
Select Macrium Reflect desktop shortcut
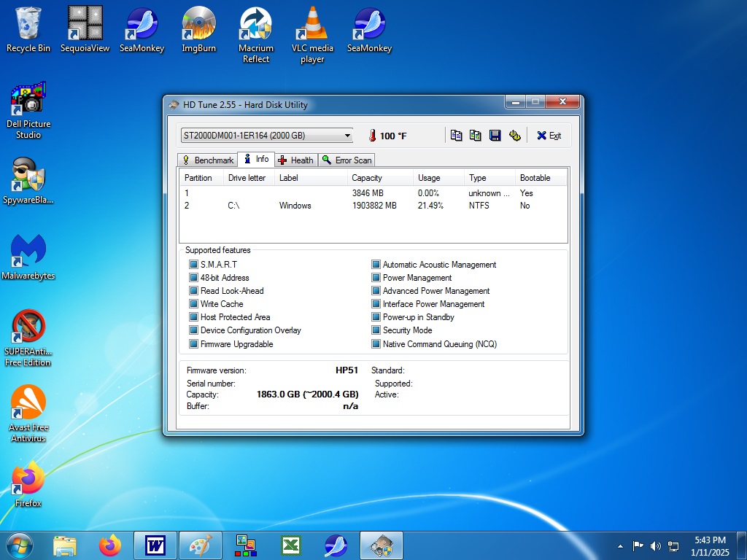click(256, 35)
